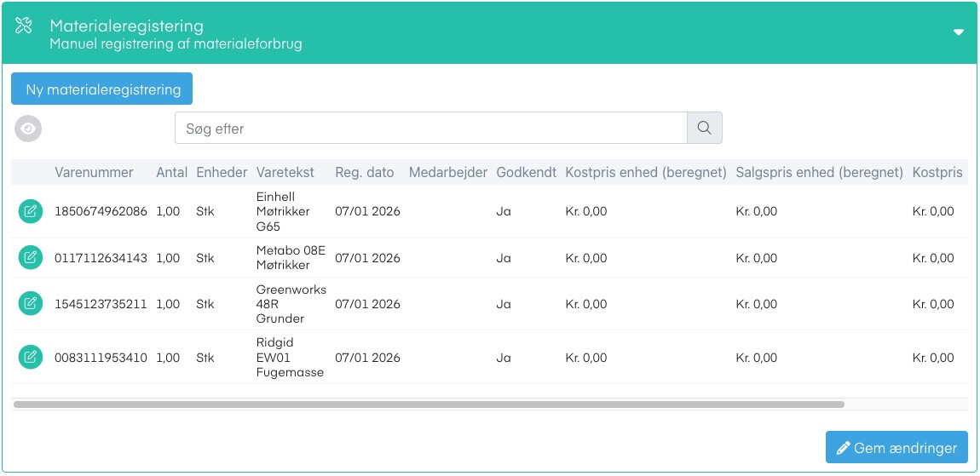980x476 pixels.
Task: Click the tools icon beside Materialeregistering title
Action: [24, 26]
